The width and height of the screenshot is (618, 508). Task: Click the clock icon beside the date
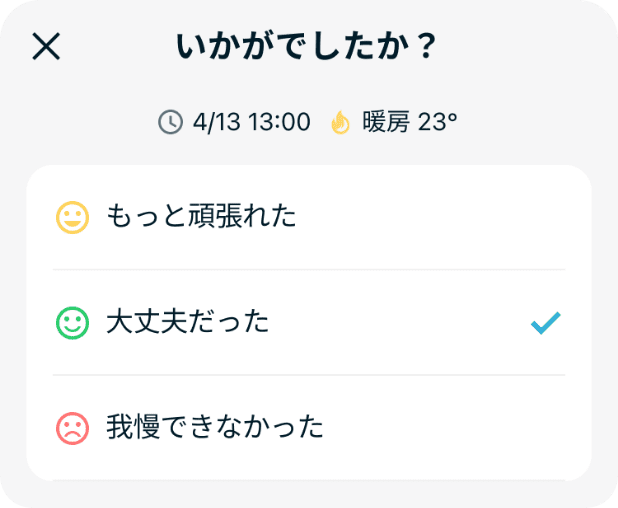171,122
